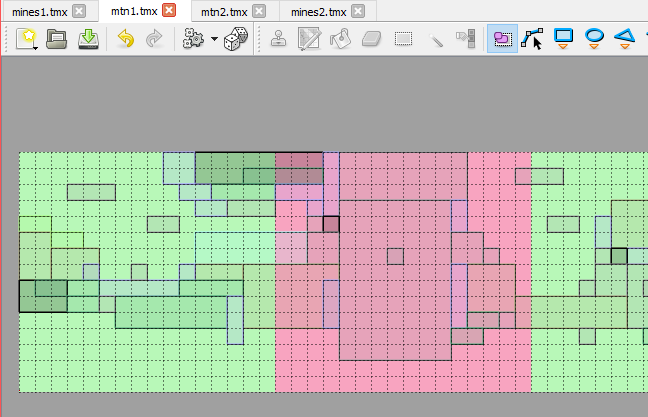
Task: Close the mines2.tmx tab
Action: point(358,11)
